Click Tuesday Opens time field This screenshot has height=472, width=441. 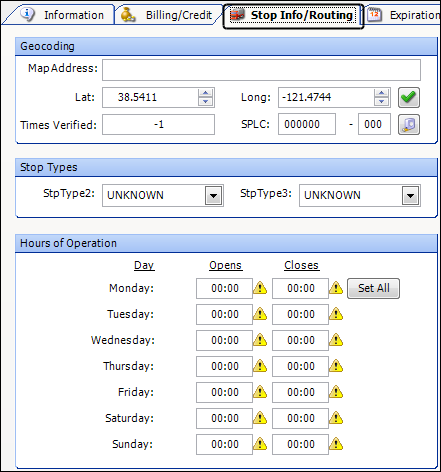pos(224,314)
